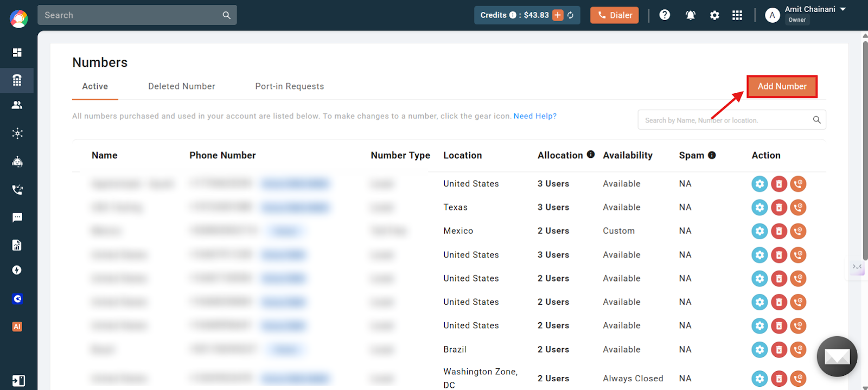The width and height of the screenshot is (868, 390).
Task: Click the magnifier in the numbers search box
Action: (x=816, y=120)
